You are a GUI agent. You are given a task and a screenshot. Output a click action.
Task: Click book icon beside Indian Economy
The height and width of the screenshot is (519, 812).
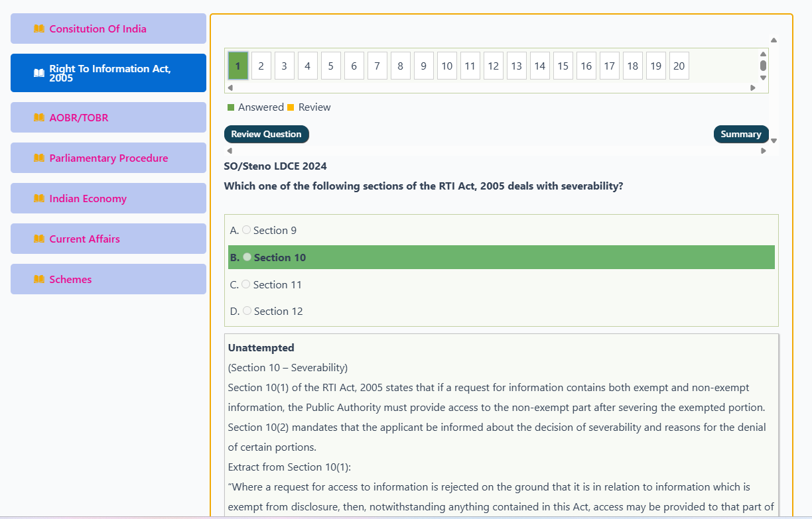pyautogui.click(x=39, y=199)
